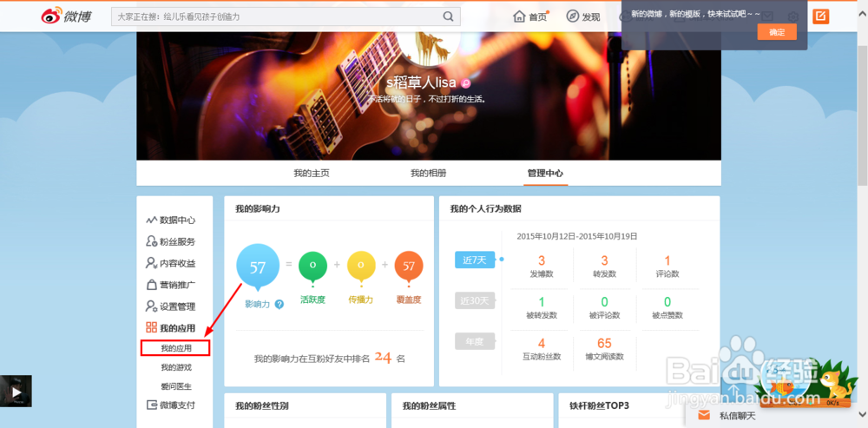Select the 近7天 time range

[475, 260]
